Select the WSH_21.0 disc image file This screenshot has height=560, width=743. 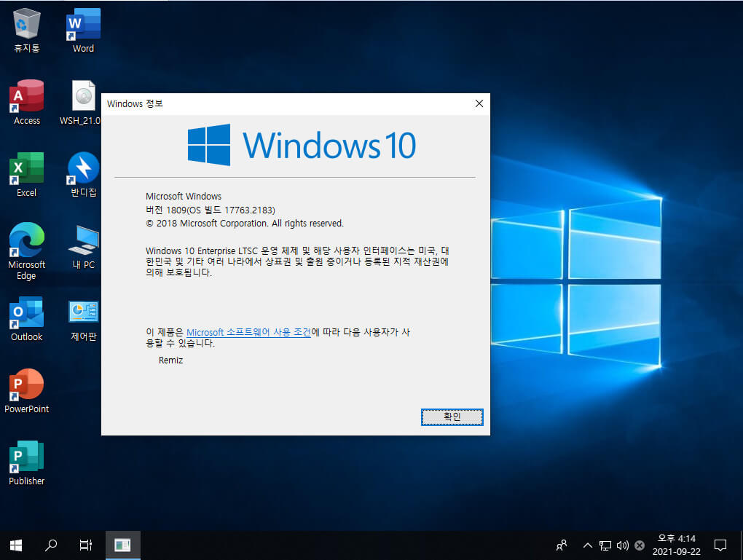[x=81, y=102]
